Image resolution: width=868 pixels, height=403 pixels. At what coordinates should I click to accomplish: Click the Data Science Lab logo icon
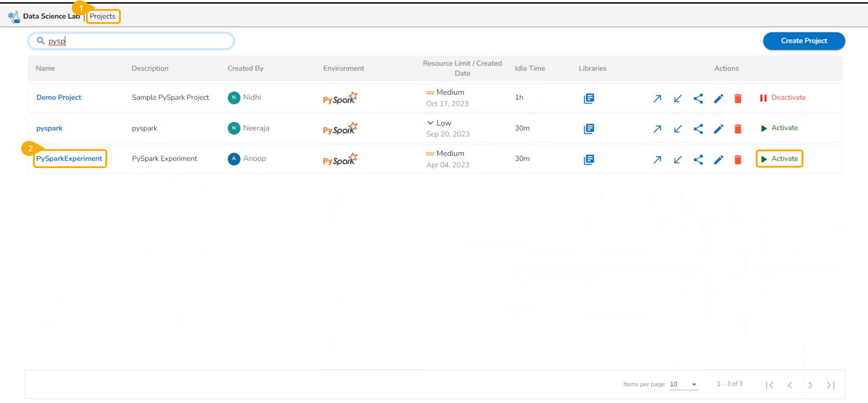click(14, 17)
